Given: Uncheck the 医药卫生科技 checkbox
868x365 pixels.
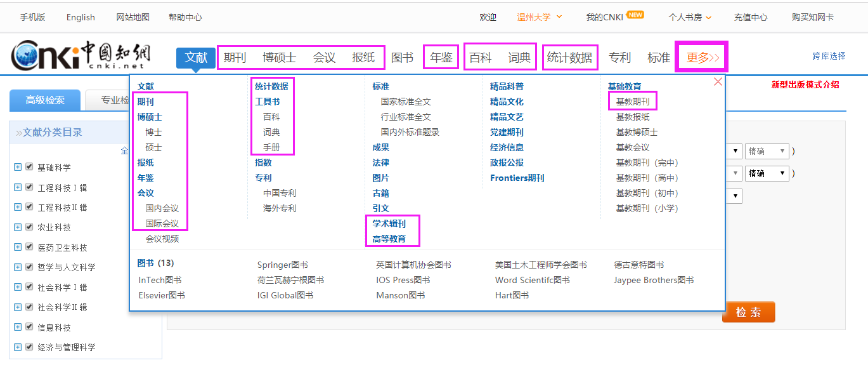Looking at the screenshot, I should point(29,247).
